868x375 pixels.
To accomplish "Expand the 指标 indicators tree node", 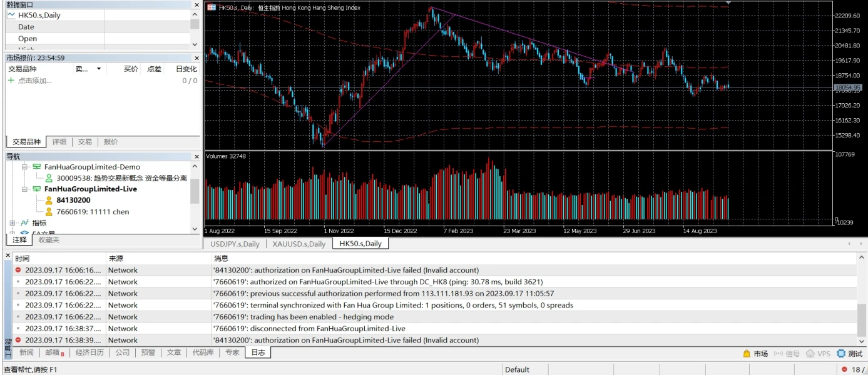I will click(x=13, y=223).
